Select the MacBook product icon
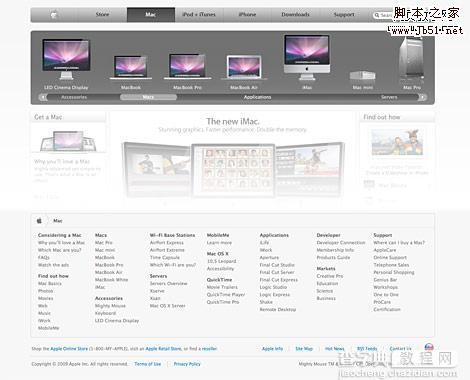 pos(131,67)
